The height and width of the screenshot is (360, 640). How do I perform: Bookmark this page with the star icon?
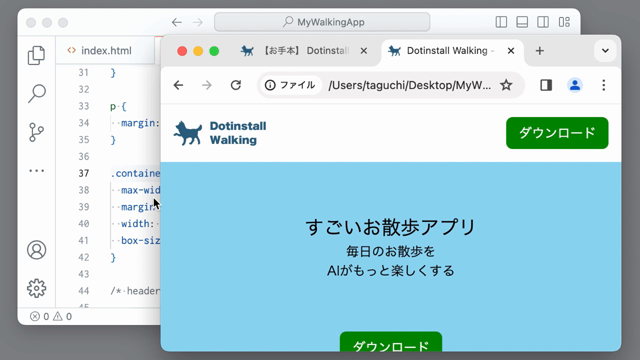[x=506, y=85]
